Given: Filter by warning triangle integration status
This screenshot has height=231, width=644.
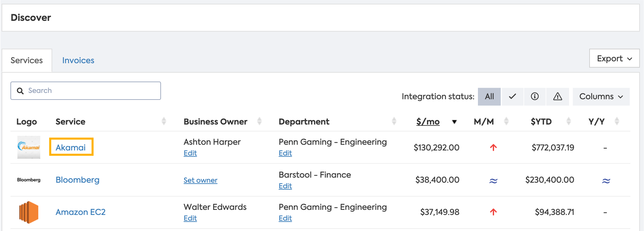Looking at the screenshot, I should pyautogui.click(x=558, y=97).
